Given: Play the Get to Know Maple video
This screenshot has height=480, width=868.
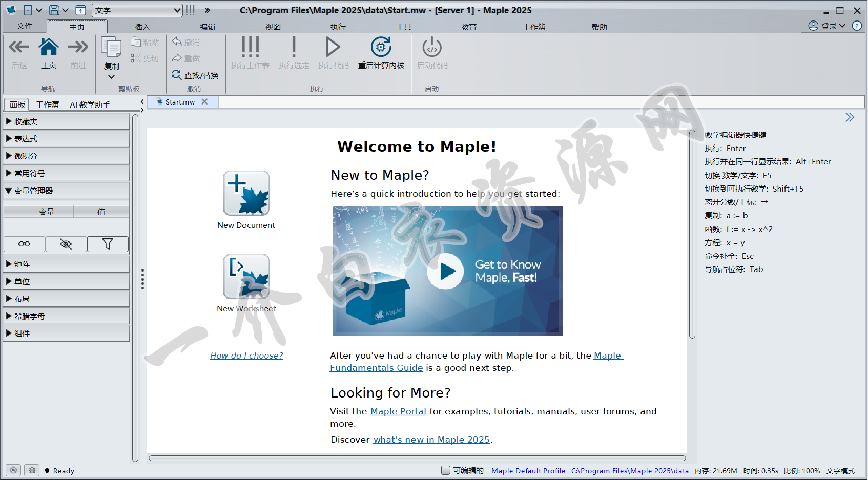Looking at the screenshot, I should 446,271.
